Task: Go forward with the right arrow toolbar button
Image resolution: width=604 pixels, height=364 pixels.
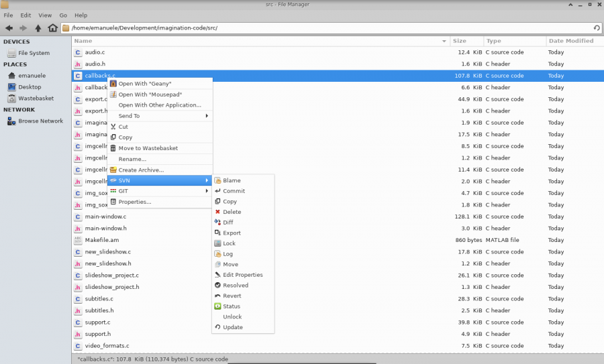Action: 23,28
